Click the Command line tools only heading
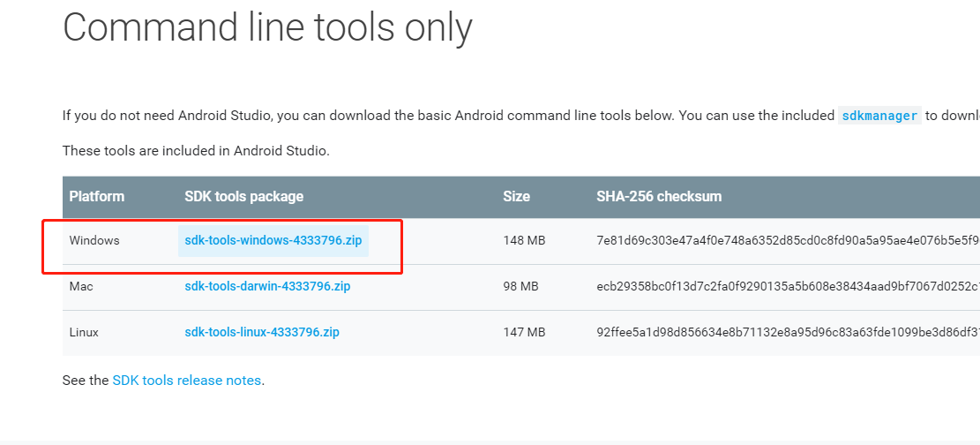Screen dimensions: 980x445 click(x=267, y=27)
